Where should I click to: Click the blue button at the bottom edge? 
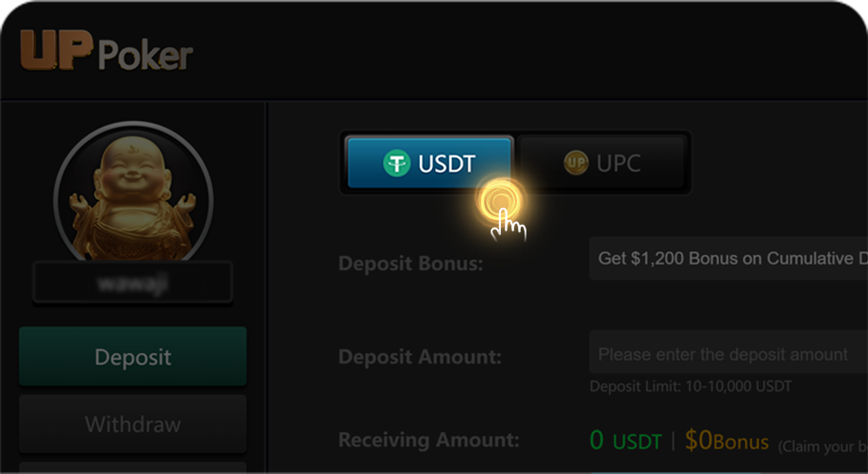tap(675, 471)
